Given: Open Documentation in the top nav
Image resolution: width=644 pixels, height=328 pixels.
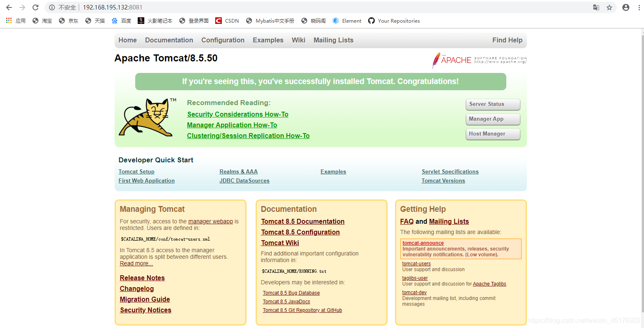Looking at the screenshot, I should [169, 40].
